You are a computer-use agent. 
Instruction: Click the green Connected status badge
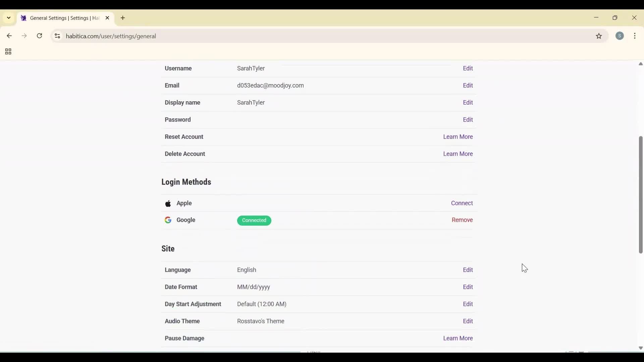coord(254,221)
